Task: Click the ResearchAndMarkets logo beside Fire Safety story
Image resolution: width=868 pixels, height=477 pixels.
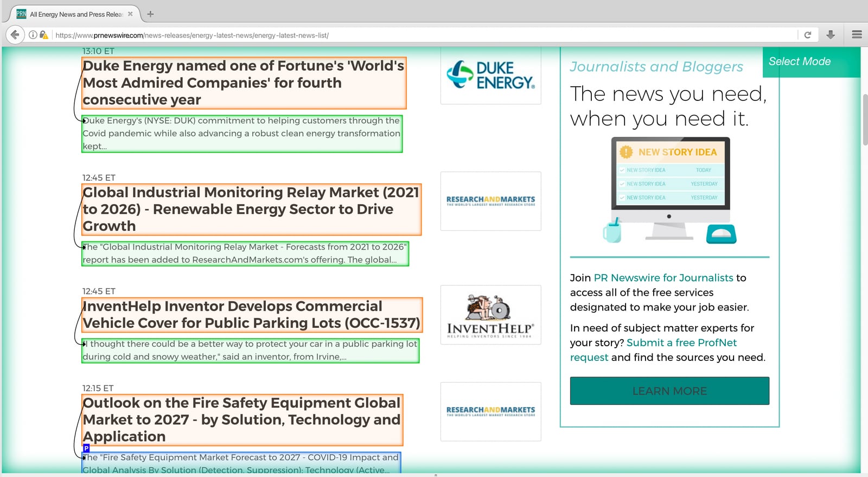Action: click(x=490, y=411)
